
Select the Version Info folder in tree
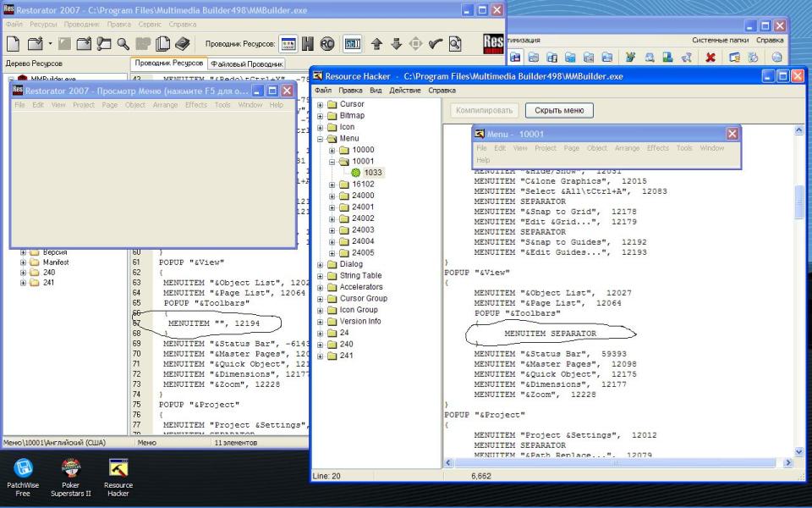tap(360, 321)
